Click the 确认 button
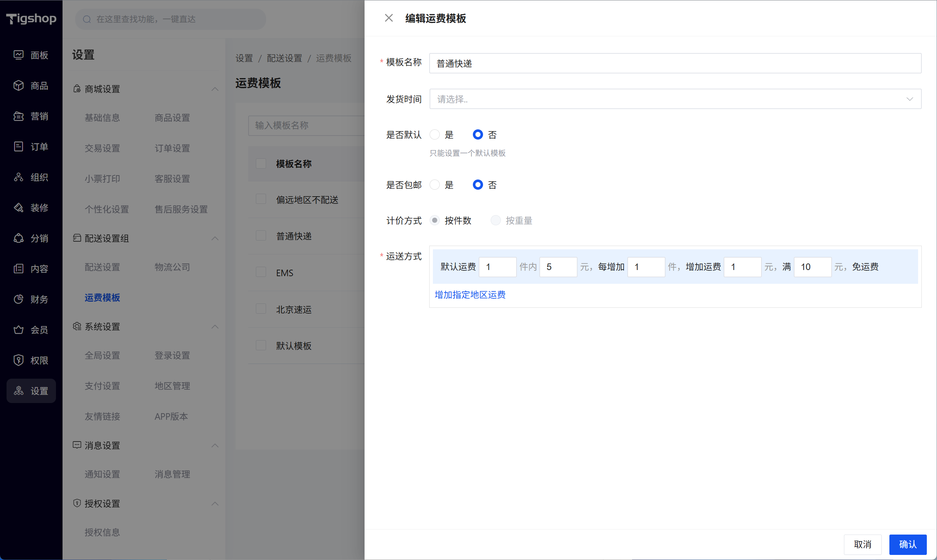The width and height of the screenshot is (937, 560). tap(908, 544)
